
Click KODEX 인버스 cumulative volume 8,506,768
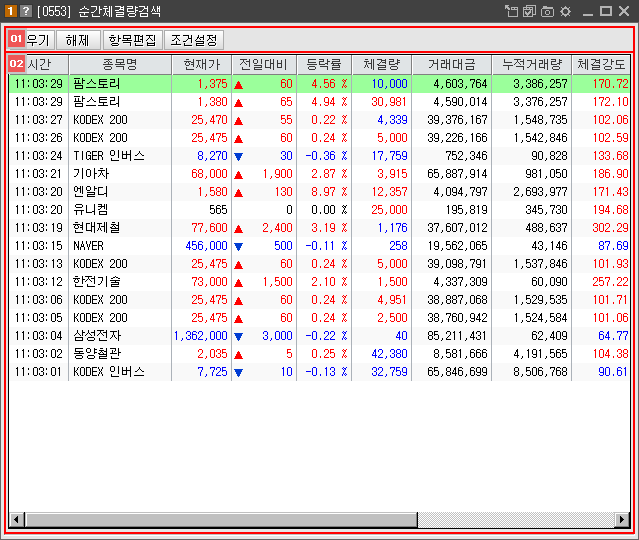tap(540, 372)
